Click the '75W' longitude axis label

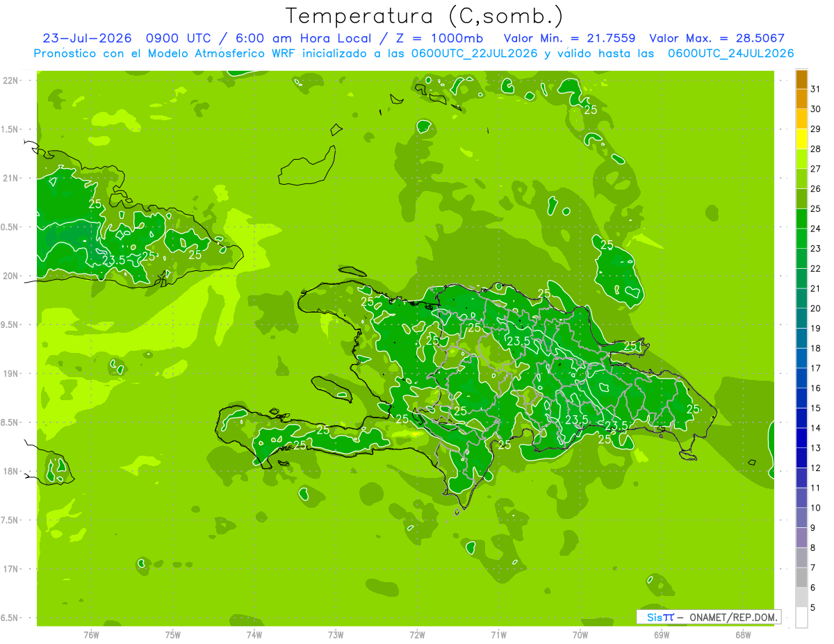(172, 635)
